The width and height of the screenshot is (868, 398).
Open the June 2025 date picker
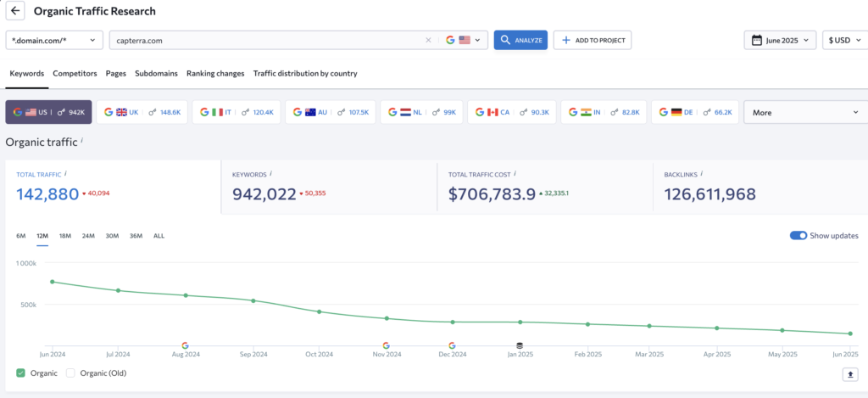780,40
